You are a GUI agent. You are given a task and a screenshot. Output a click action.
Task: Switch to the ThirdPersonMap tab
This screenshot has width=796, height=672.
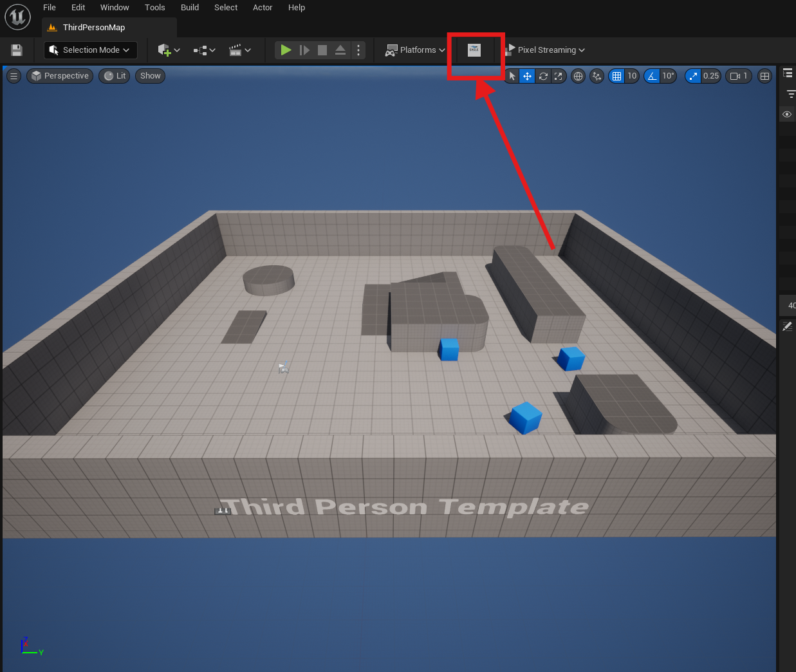click(93, 28)
